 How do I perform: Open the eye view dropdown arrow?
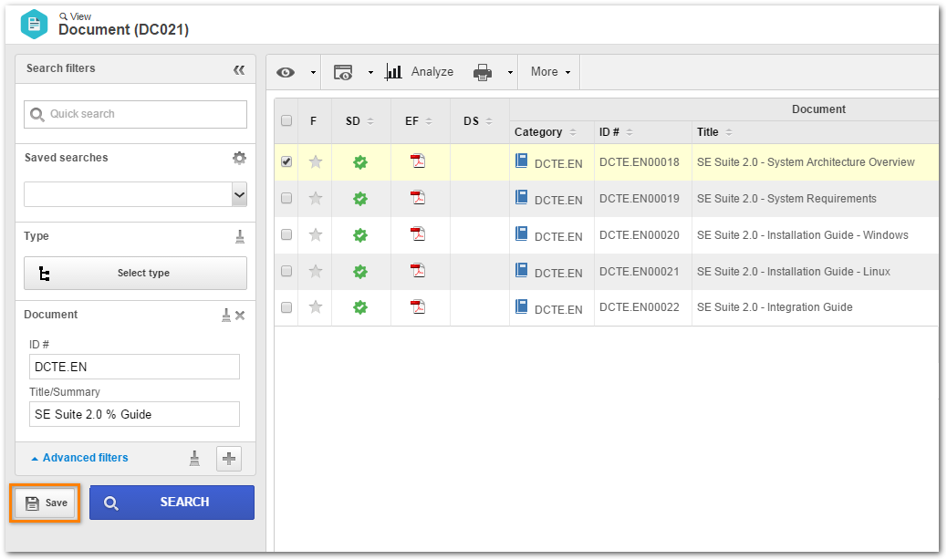313,72
